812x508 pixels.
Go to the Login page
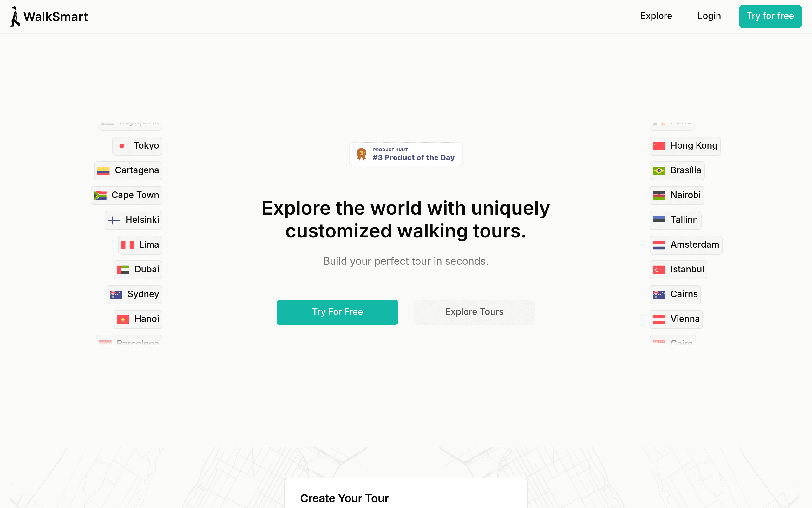point(709,16)
